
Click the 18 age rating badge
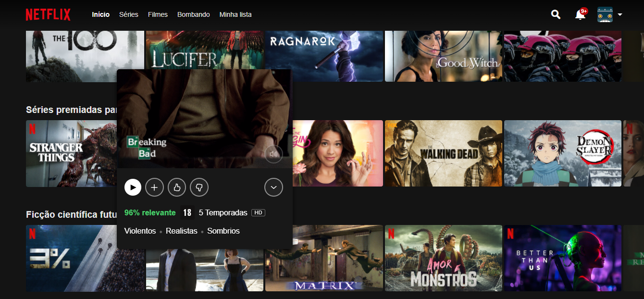tap(187, 212)
